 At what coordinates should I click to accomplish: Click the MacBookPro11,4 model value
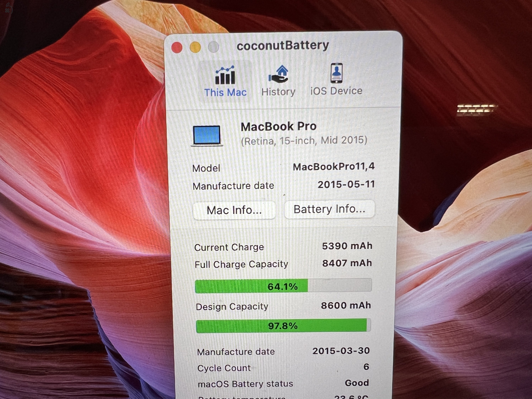(x=334, y=167)
